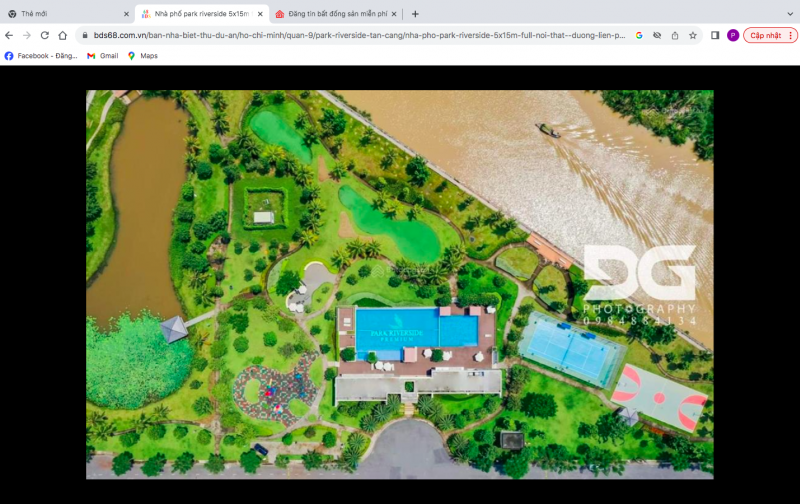
Task: Select the Nhà phố park riverside tab
Action: (202, 14)
